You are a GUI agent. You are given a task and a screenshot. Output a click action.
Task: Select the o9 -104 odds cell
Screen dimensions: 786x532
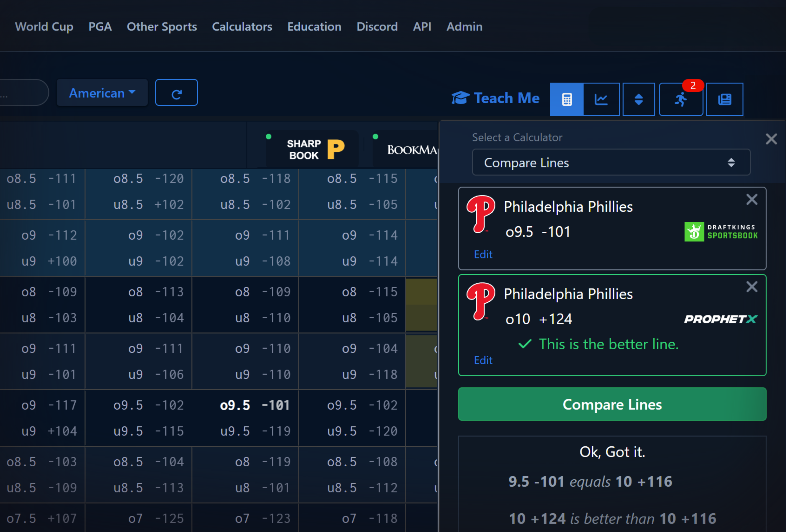pyautogui.click(x=370, y=349)
